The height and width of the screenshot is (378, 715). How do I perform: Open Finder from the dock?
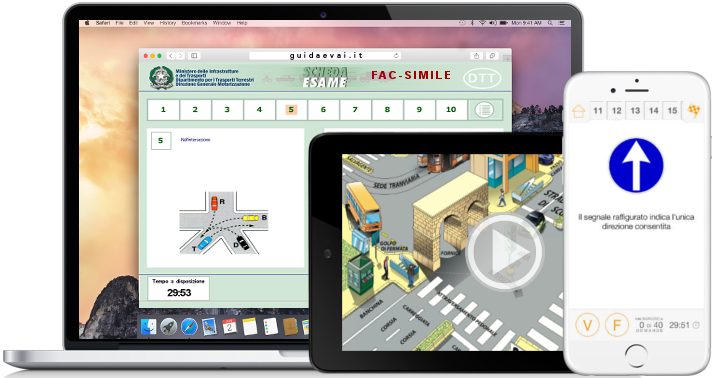click(148, 326)
